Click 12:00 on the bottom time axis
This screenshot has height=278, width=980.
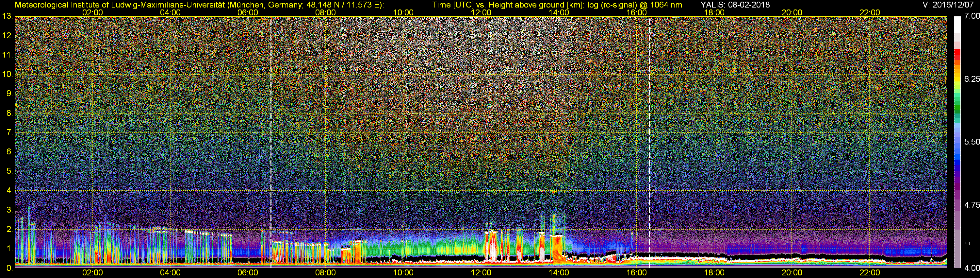tap(481, 273)
